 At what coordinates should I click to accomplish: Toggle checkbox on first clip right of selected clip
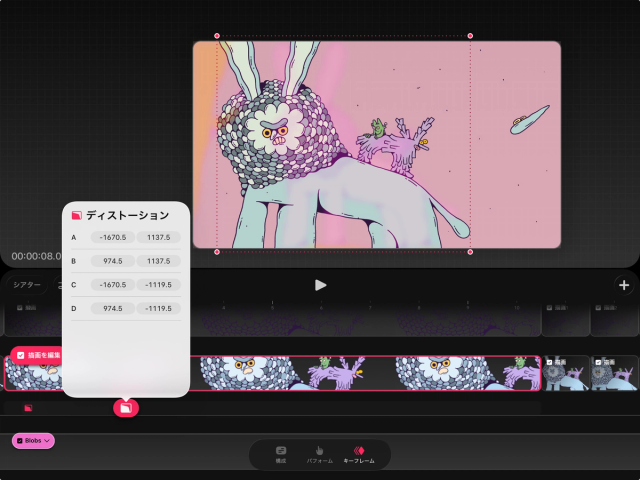(549, 362)
